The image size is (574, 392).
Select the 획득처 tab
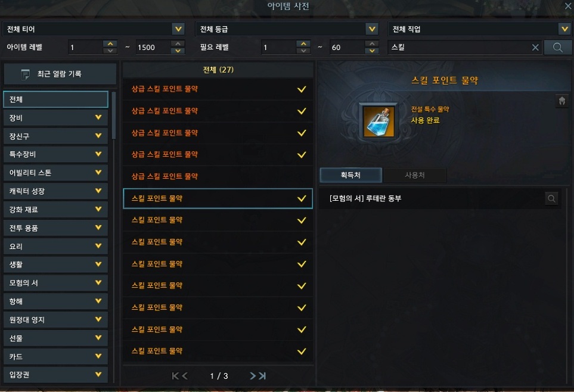[x=350, y=175]
